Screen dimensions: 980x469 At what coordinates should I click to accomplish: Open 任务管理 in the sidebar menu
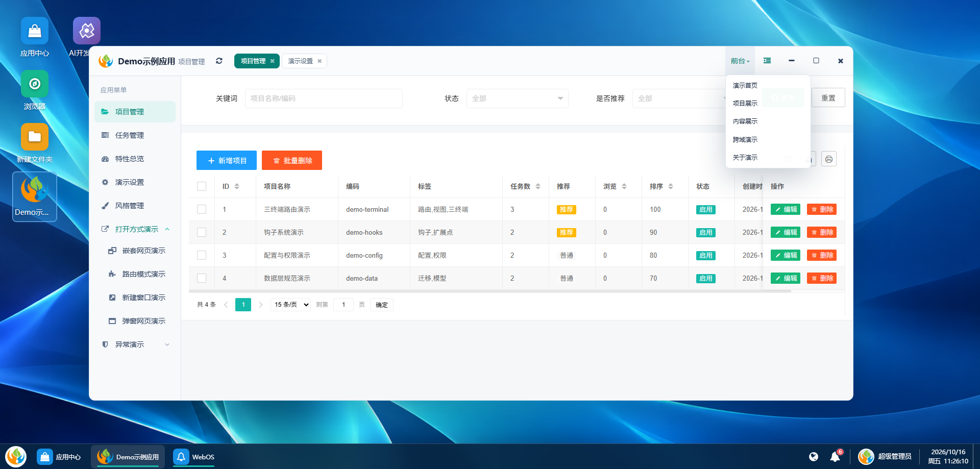[135, 135]
